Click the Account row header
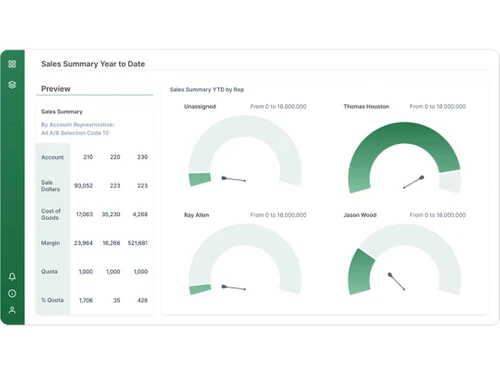The width and height of the screenshot is (500, 375). [52, 157]
